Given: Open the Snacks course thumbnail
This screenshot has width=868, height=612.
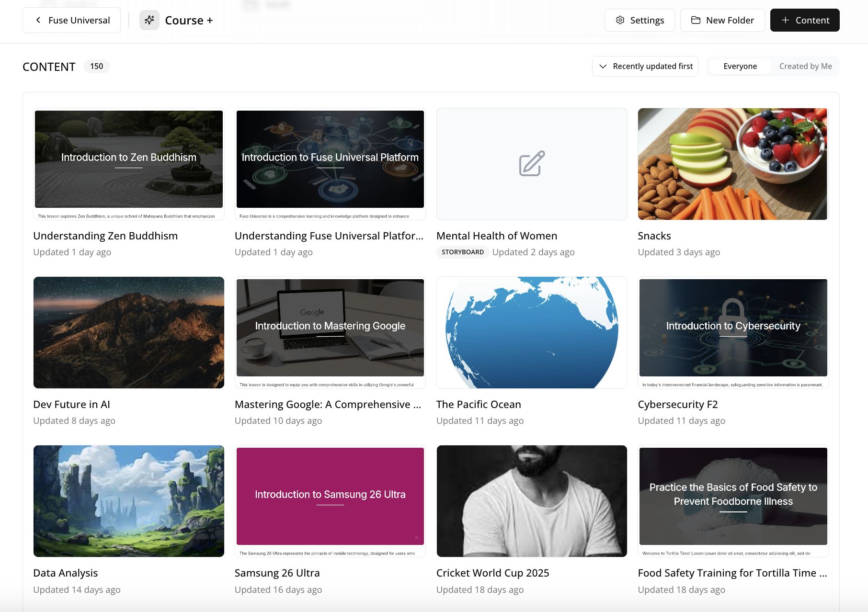Looking at the screenshot, I should coord(732,164).
